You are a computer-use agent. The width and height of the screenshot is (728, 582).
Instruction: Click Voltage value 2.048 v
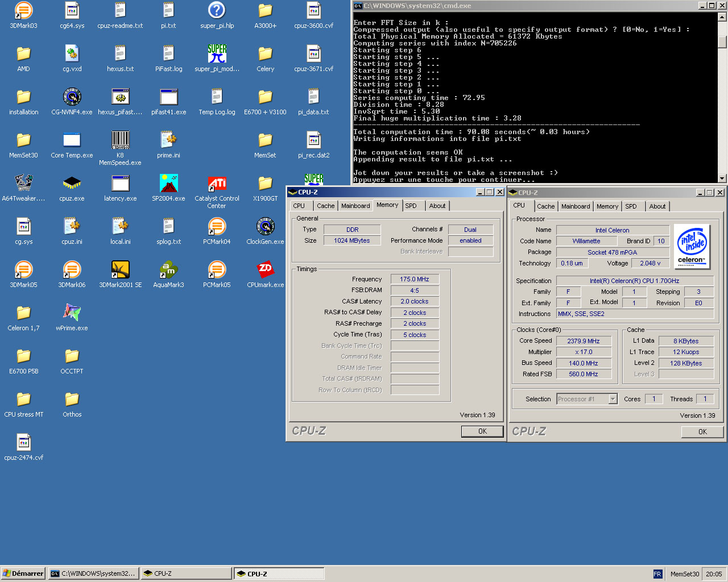point(650,263)
